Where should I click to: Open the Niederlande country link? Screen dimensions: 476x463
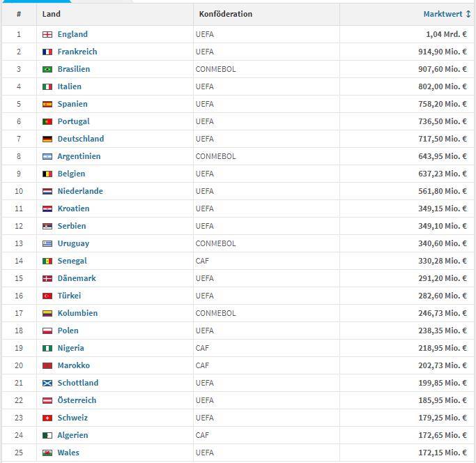point(80,191)
